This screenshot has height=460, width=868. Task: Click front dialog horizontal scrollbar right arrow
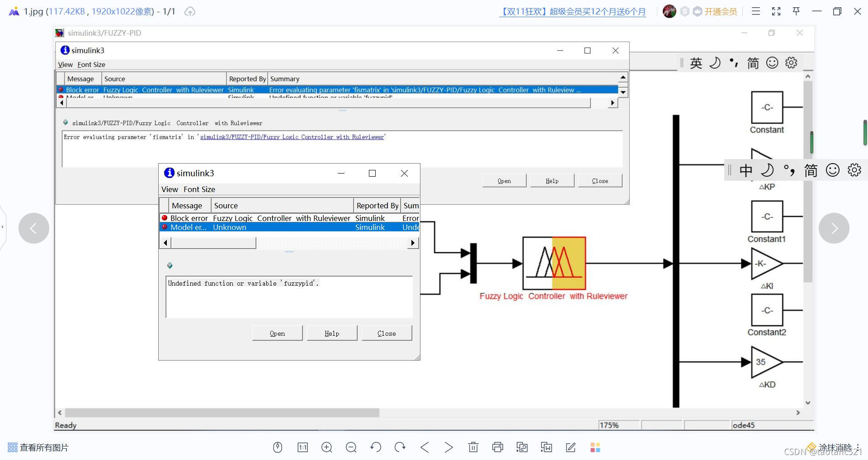(413, 243)
